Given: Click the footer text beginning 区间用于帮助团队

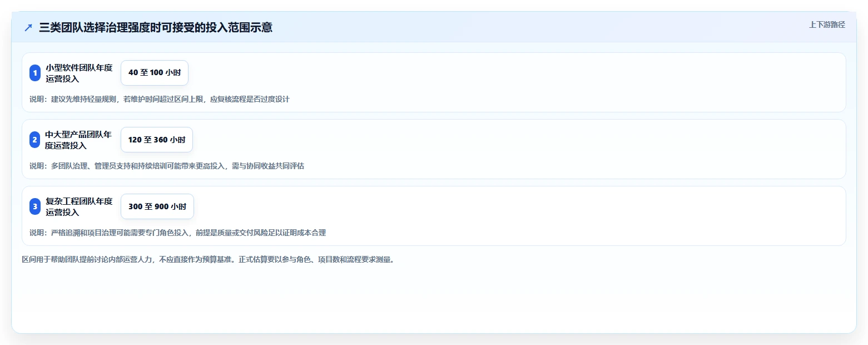Looking at the screenshot, I should pyautogui.click(x=208, y=259).
